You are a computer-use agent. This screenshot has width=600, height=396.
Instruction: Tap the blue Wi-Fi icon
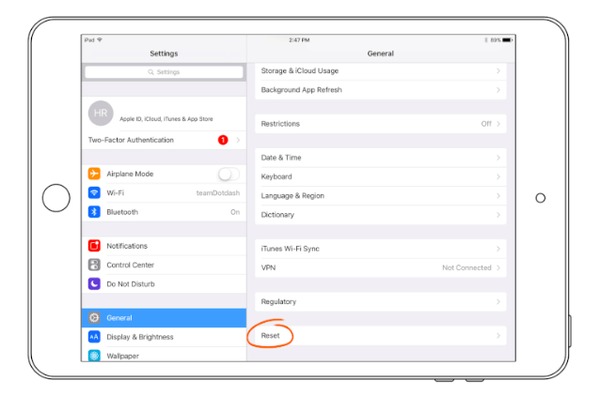(x=94, y=192)
